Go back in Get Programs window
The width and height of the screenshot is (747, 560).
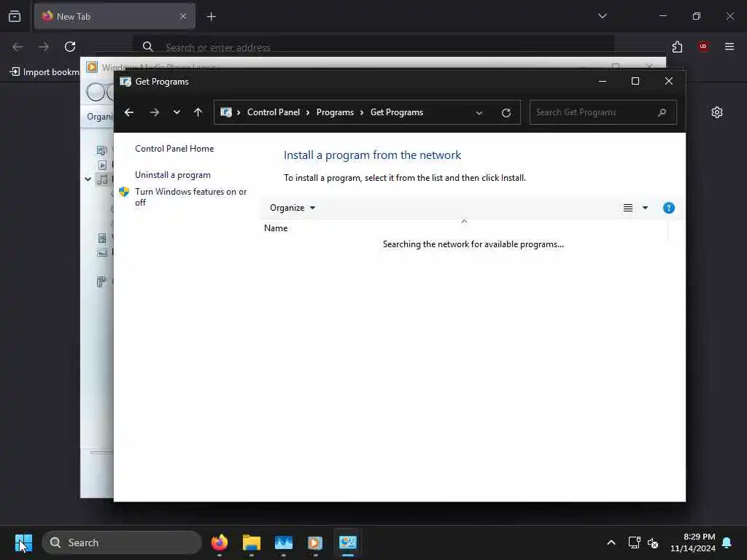click(128, 112)
